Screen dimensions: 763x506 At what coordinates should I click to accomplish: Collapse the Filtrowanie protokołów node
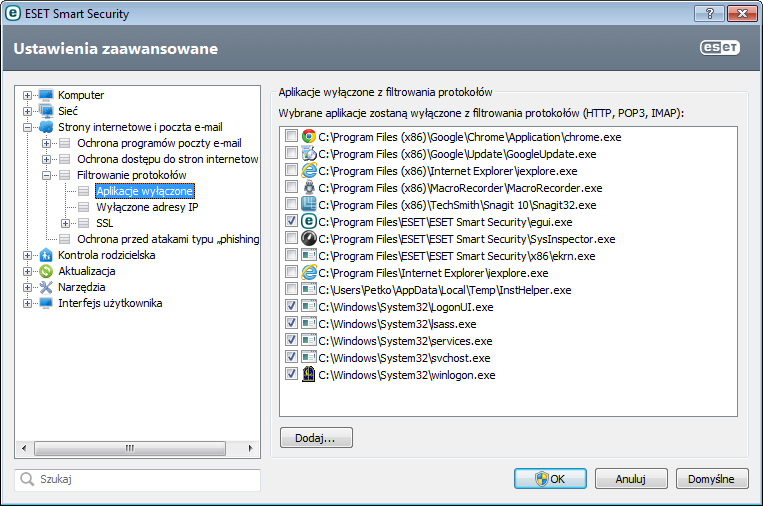click(x=46, y=176)
